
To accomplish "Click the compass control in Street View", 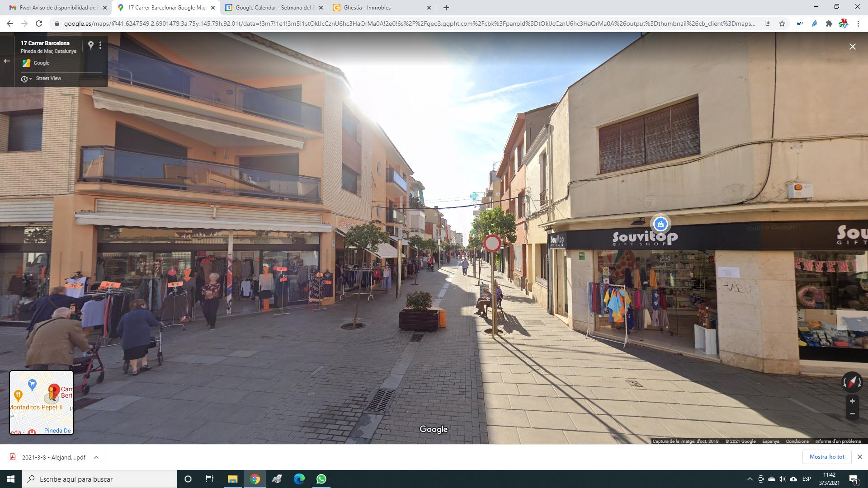I will (852, 382).
